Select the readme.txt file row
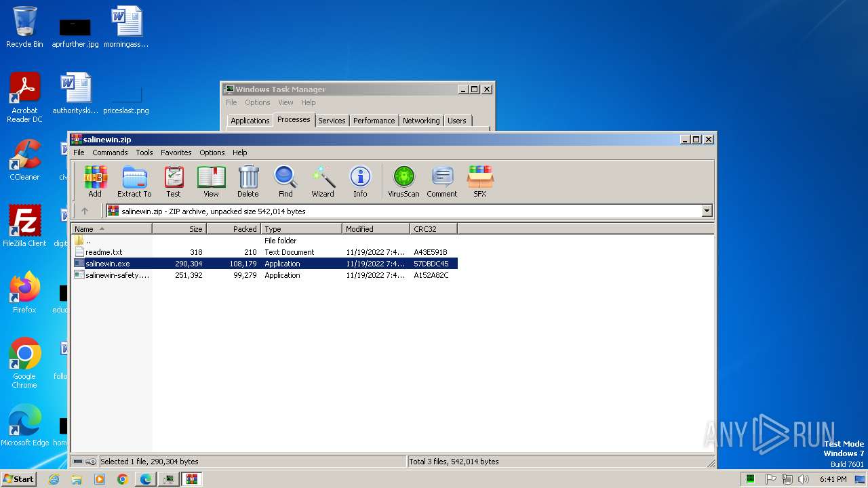868x488 pixels. (x=264, y=252)
